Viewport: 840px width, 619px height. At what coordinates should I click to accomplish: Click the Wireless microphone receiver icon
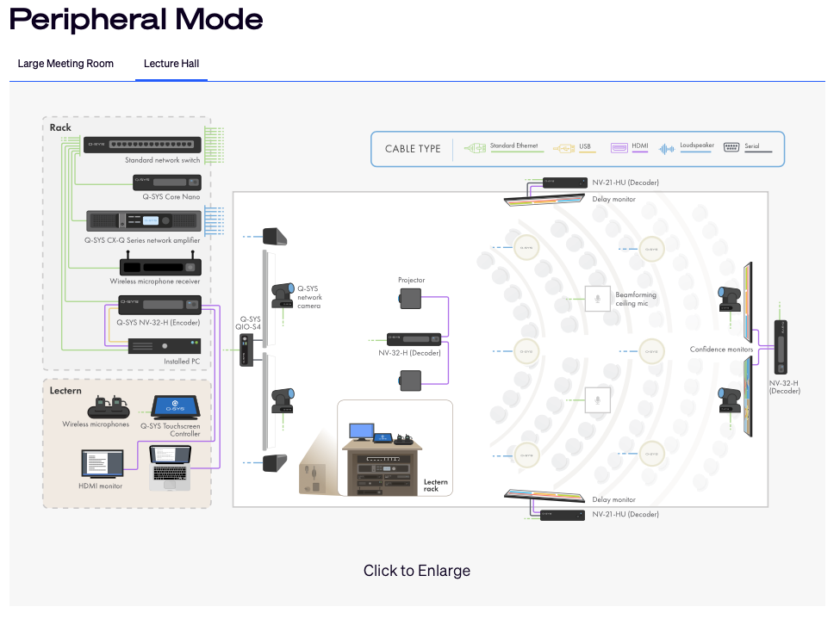[x=160, y=265]
